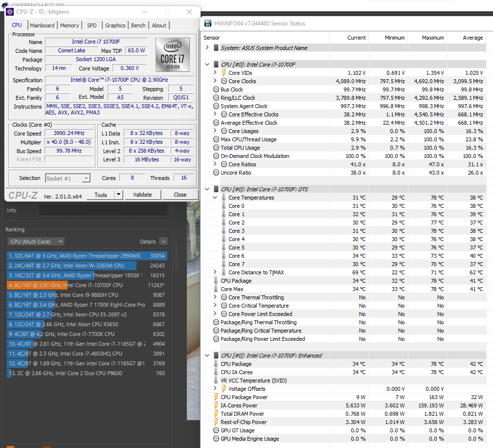Click the icon beside GPU Media Engine Usage
This screenshot has height=448, width=493.
point(216,439)
